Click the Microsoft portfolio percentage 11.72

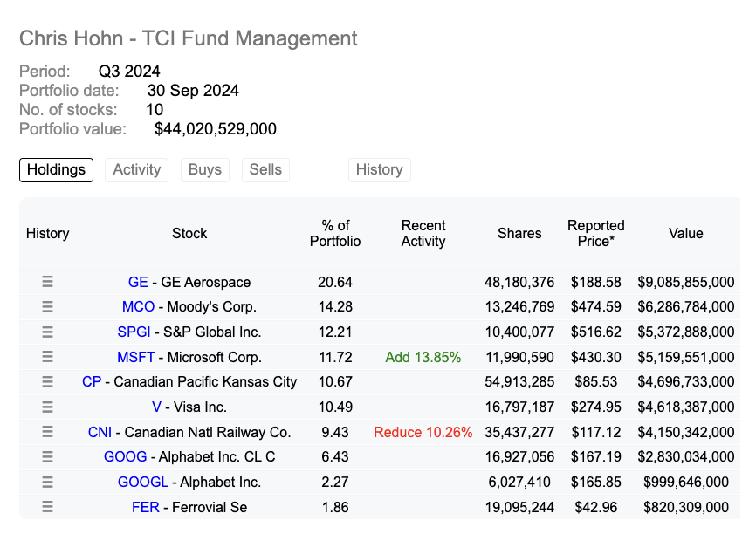pos(335,357)
